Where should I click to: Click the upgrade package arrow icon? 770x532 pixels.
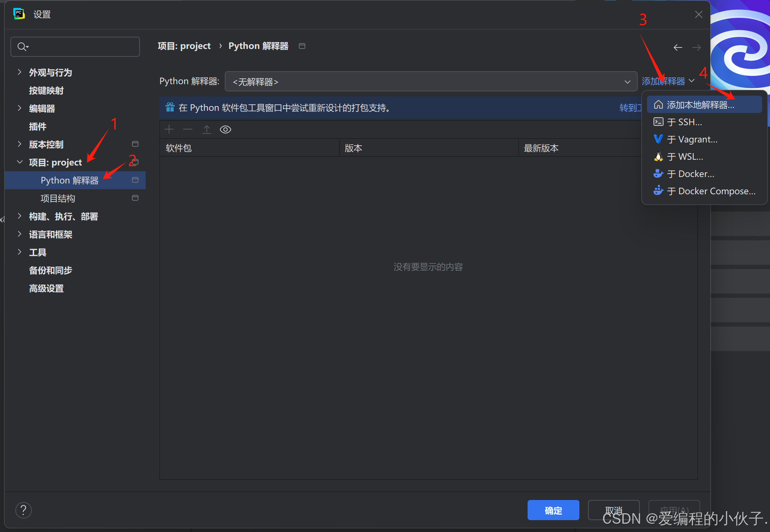(207, 129)
